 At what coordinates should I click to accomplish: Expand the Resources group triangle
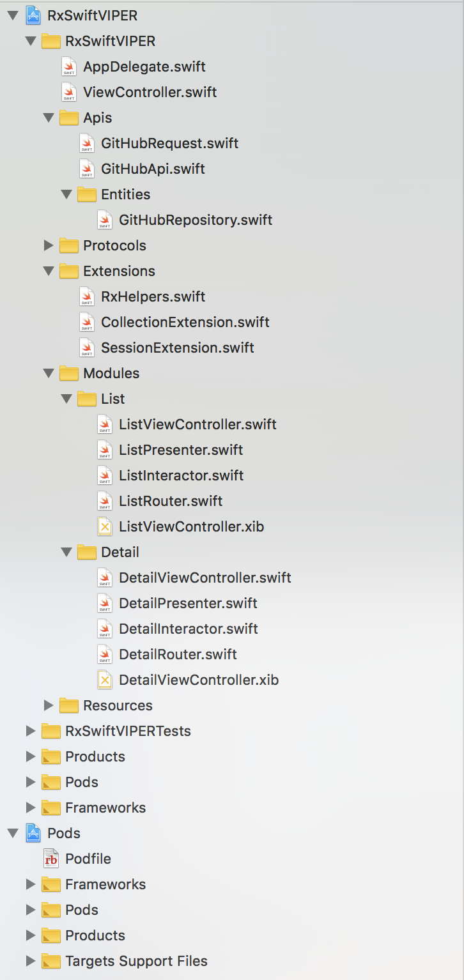tap(49, 705)
